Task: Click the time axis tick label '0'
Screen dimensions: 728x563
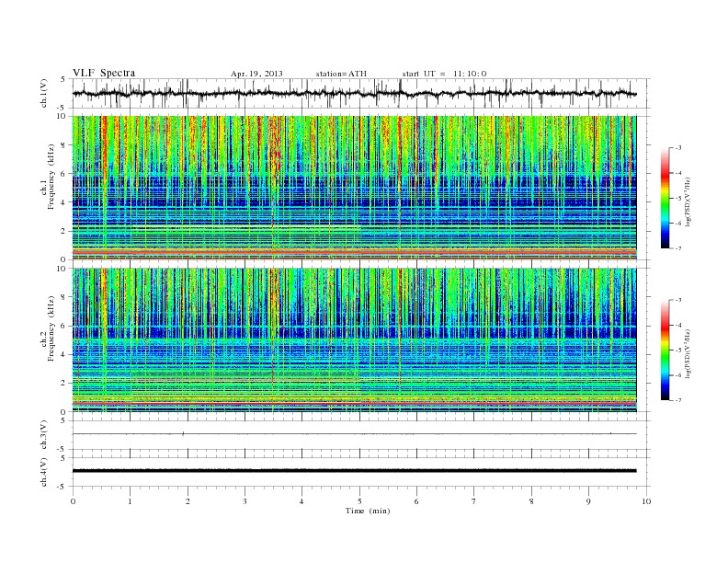Action: 73,501
